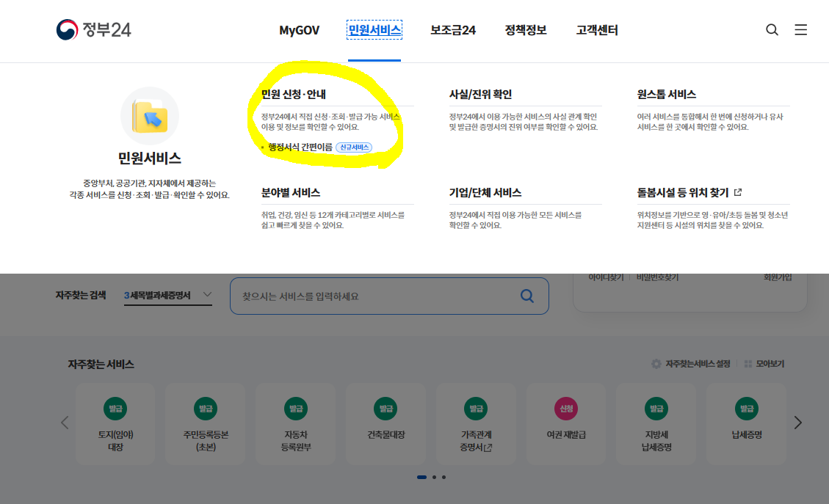
Task: Select the third carousel page dot
Action: coord(444,477)
